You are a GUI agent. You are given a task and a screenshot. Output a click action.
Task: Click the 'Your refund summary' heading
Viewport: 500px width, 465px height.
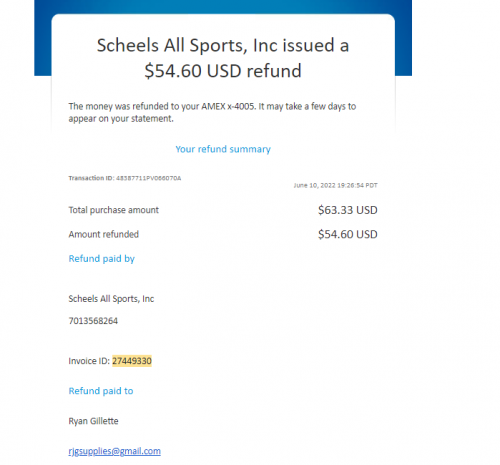(x=223, y=149)
